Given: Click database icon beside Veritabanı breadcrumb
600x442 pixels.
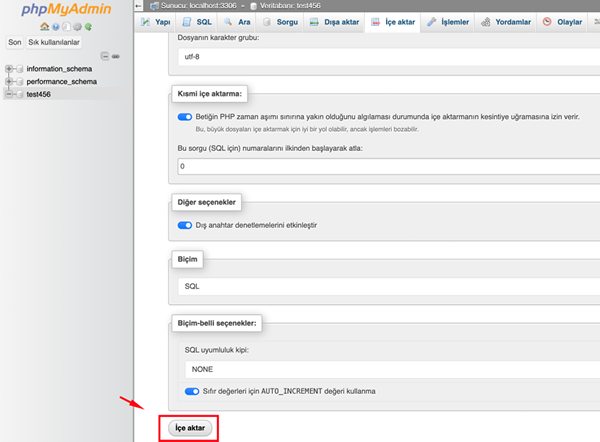Looking at the screenshot, I should pos(253,6).
